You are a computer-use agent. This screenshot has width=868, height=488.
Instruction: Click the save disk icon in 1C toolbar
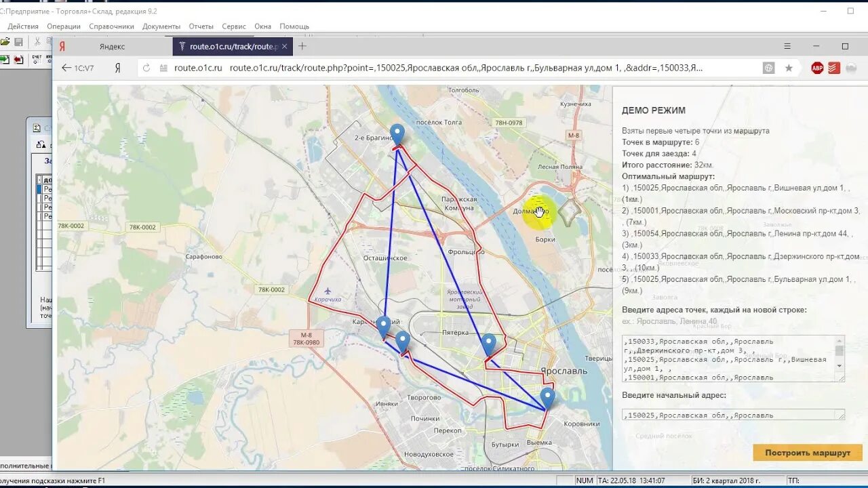coord(18,42)
